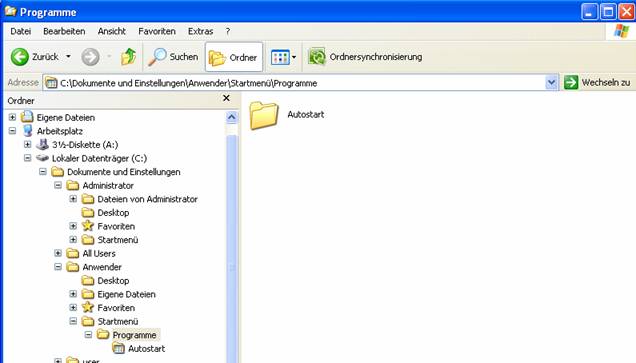The width and height of the screenshot is (636, 363).
Task: Expand Startmenü under Administrator
Action: coord(73,240)
